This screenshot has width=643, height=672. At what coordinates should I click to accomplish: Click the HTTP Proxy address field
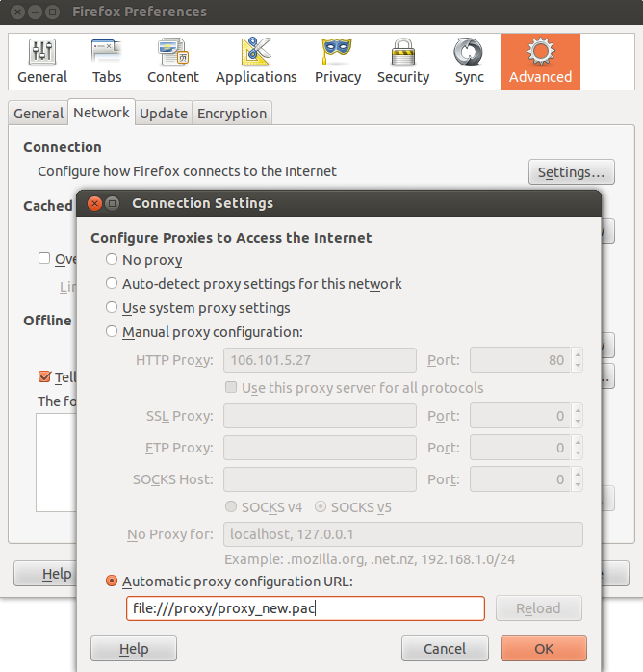320,360
